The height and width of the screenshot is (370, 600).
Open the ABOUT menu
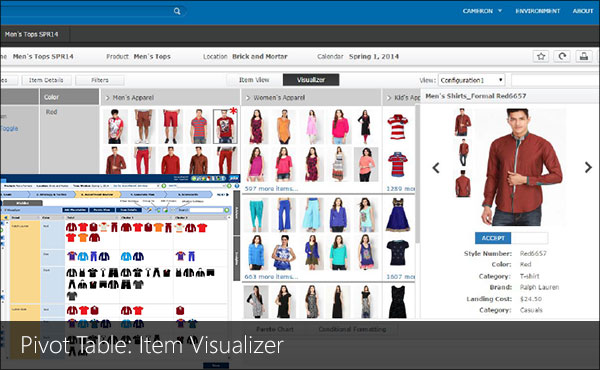[x=583, y=11]
